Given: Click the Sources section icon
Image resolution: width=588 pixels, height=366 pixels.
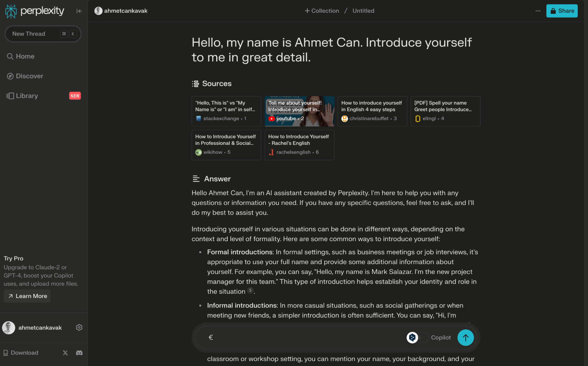Looking at the screenshot, I should pyautogui.click(x=195, y=84).
